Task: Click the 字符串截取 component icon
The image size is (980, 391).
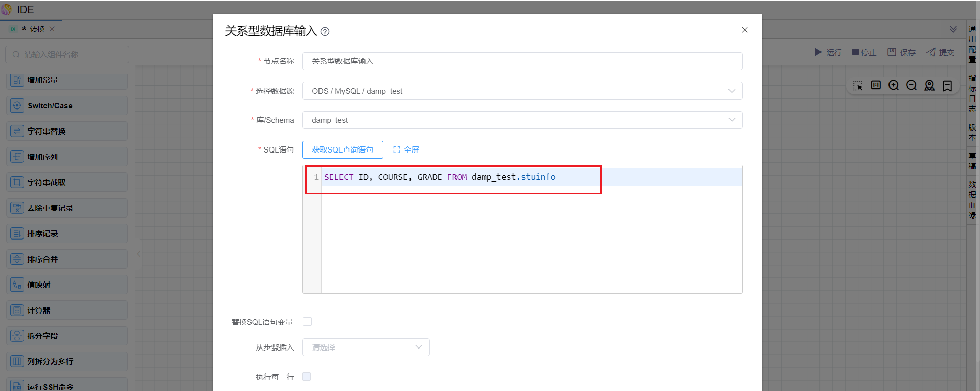Action: [x=17, y=183]
